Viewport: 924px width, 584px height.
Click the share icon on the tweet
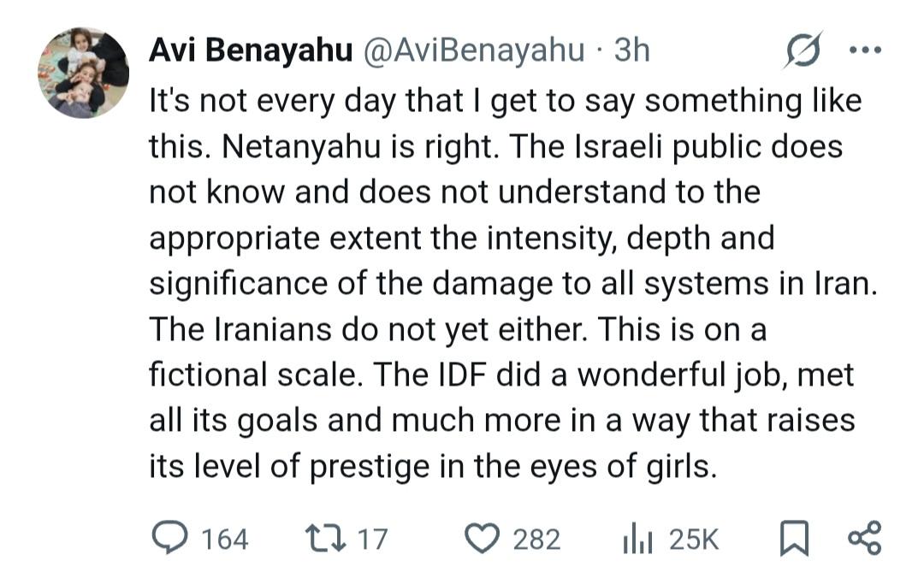[x=863, y=538]
